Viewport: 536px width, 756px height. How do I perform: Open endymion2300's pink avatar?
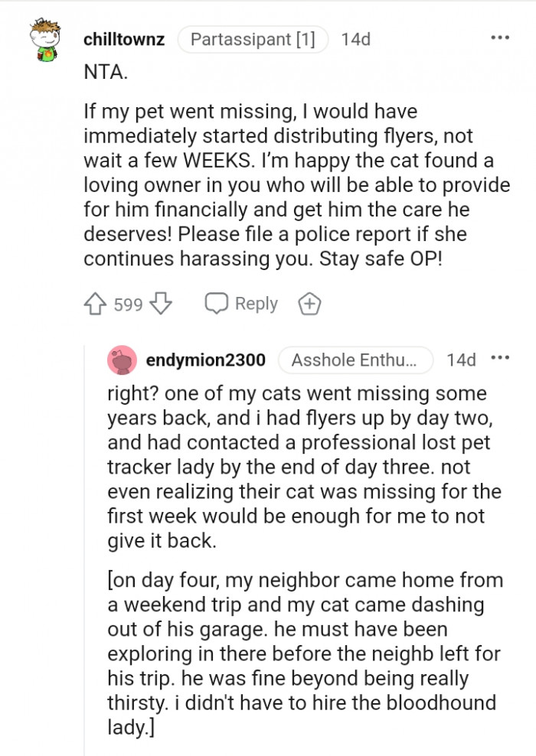tap(122, 360)
